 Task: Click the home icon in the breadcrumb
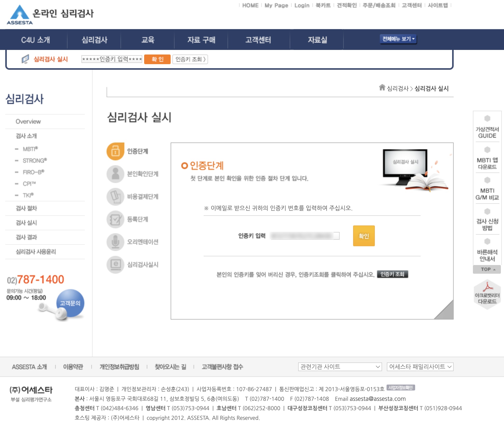point(382,87)
